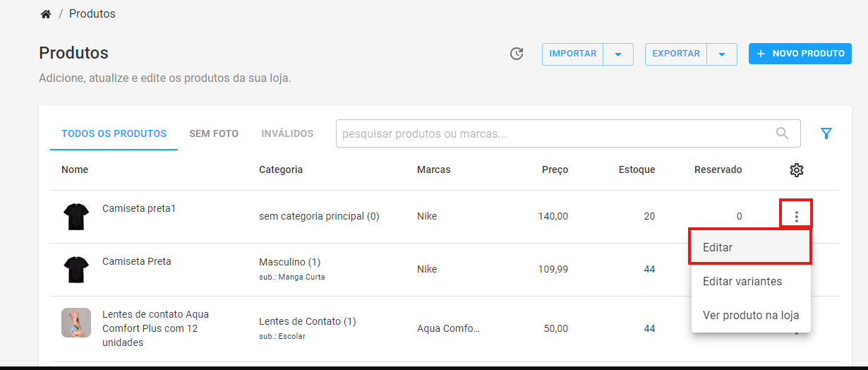
Task: Go to home via breadcrumb house icon
Action: [46, 14]
